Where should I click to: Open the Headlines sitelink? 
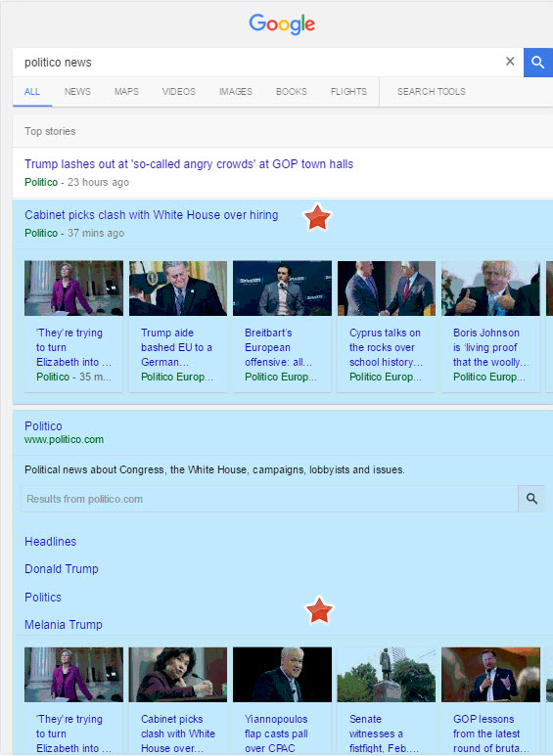coord(50,542)
